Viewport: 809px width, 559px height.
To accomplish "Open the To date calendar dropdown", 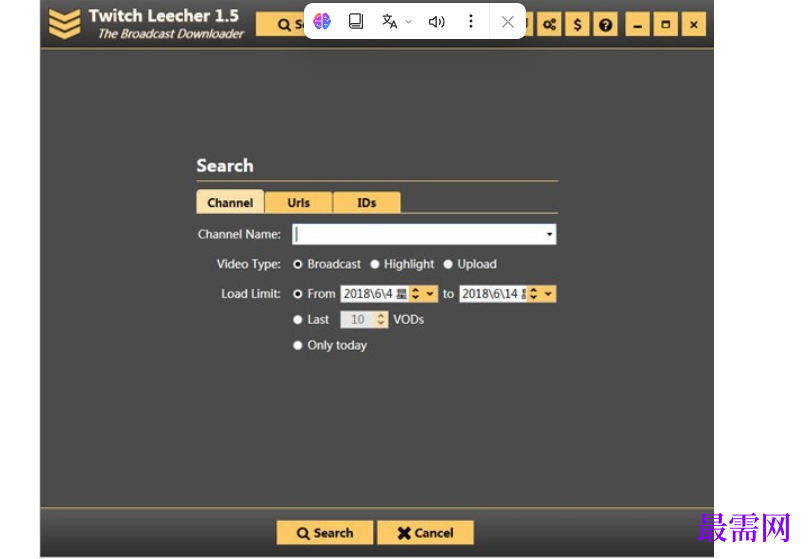I will tap(548, 294).
